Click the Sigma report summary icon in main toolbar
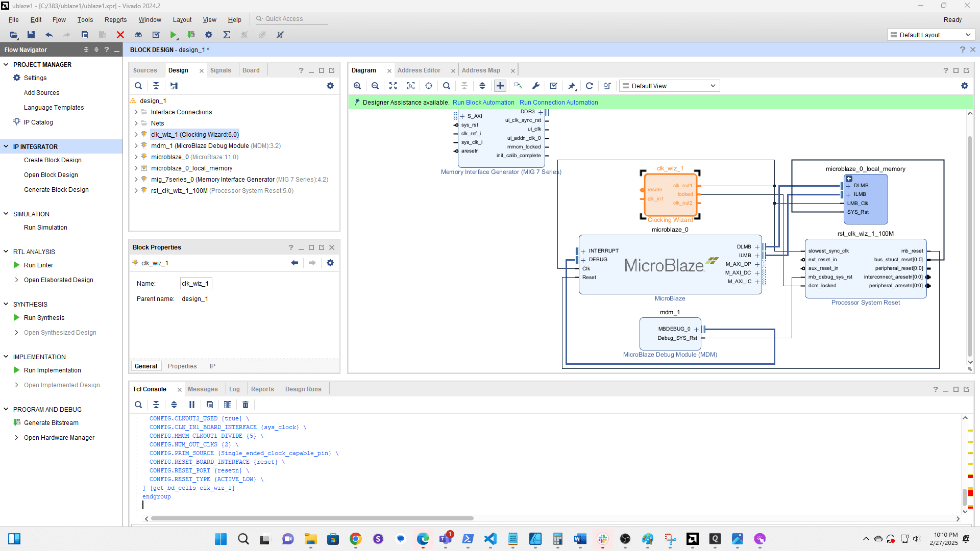 [227, 35]
